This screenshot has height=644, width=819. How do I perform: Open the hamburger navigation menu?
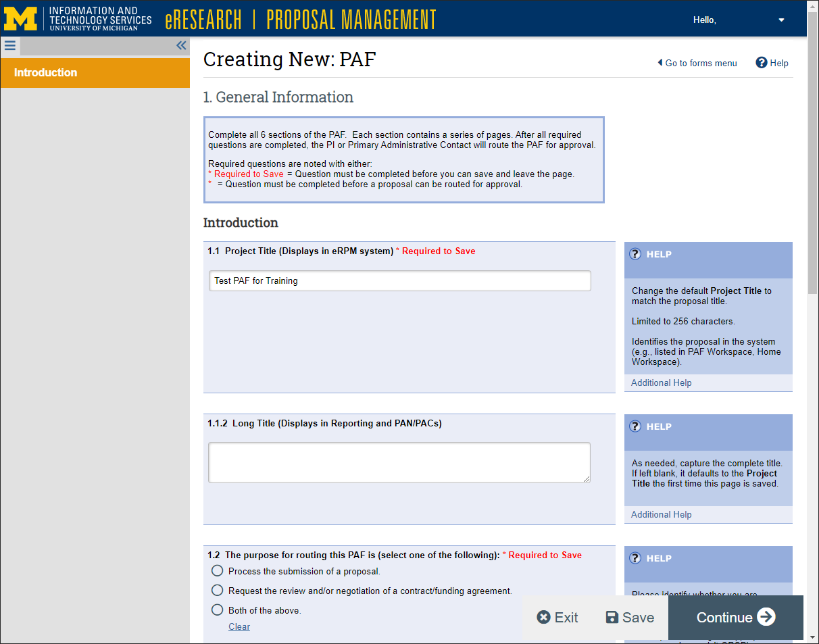coord(9,45)
